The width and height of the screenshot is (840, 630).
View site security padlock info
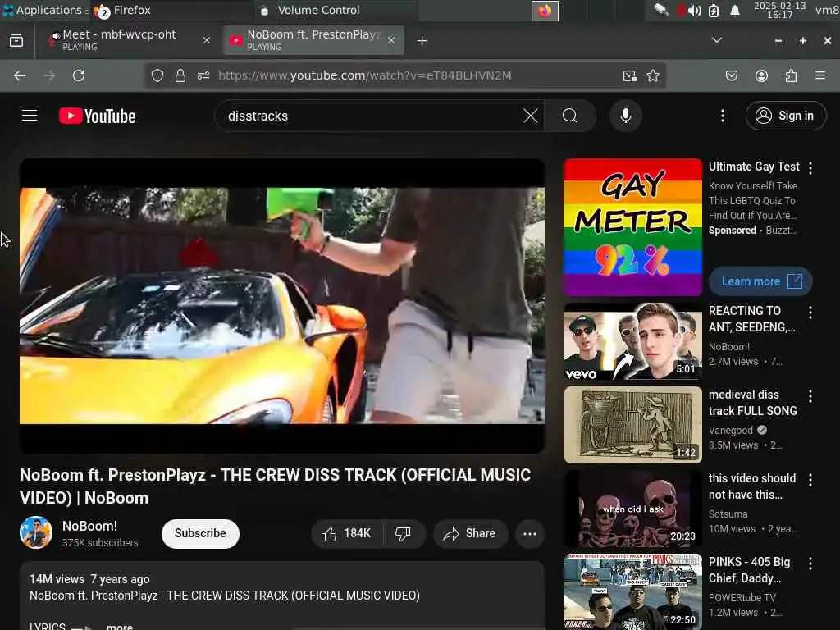[x=180, y=75]
